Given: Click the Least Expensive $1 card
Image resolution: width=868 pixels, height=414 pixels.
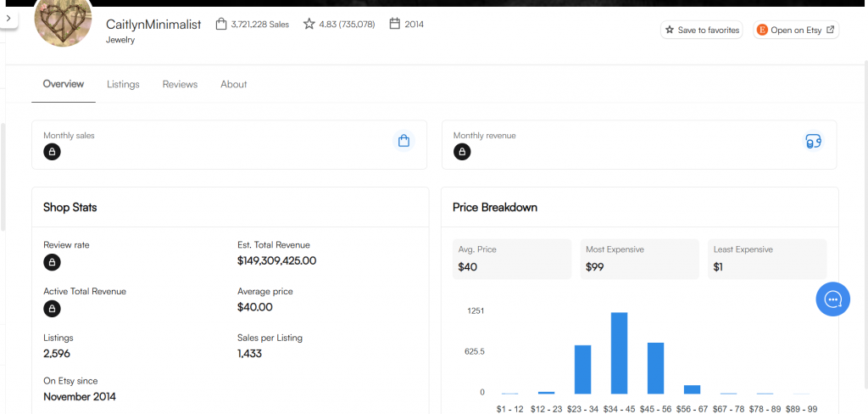Looking at the screenshot, I should tap(767, 259).
